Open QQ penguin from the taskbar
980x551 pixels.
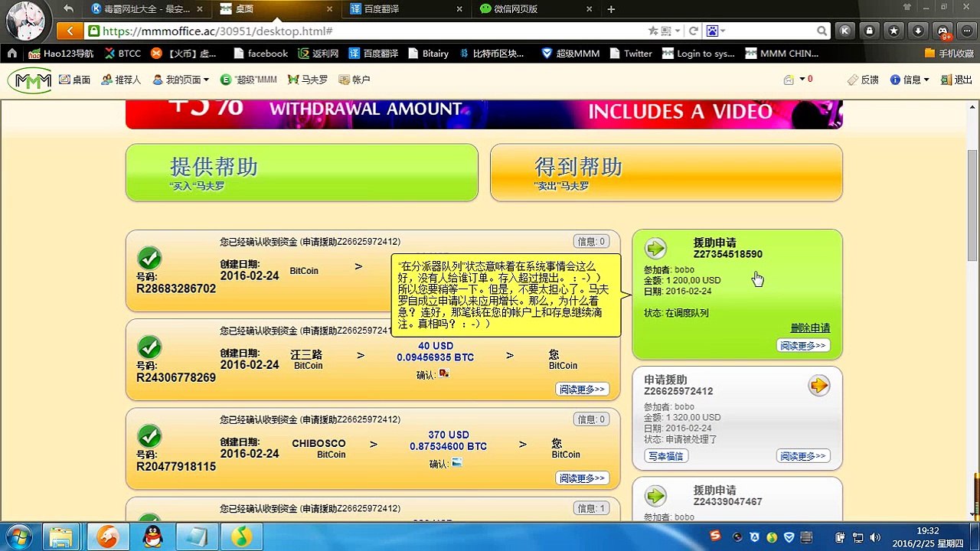153,536
